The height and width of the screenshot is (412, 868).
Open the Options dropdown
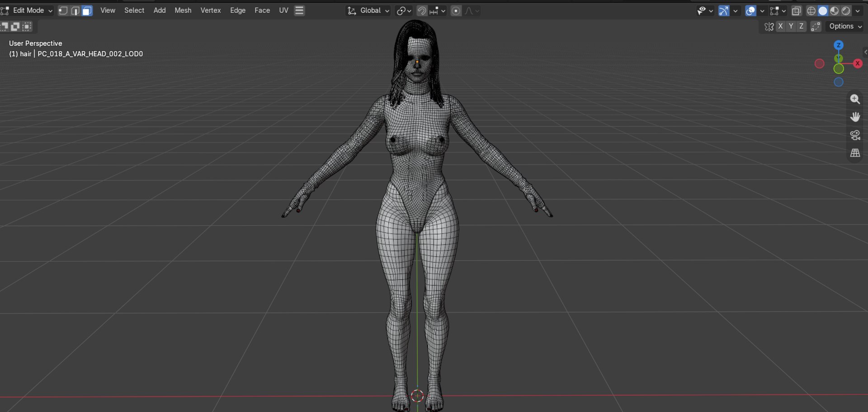tap(845, 27)
